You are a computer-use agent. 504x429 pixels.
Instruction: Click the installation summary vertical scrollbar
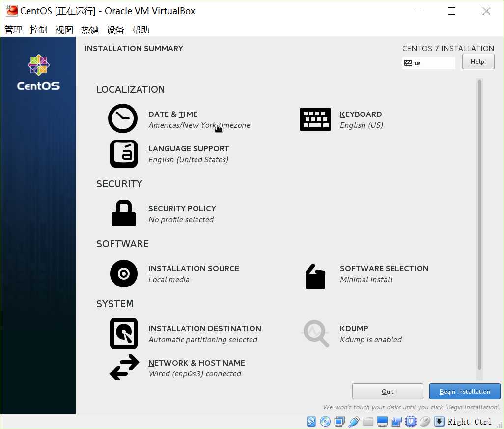(479, 225)
